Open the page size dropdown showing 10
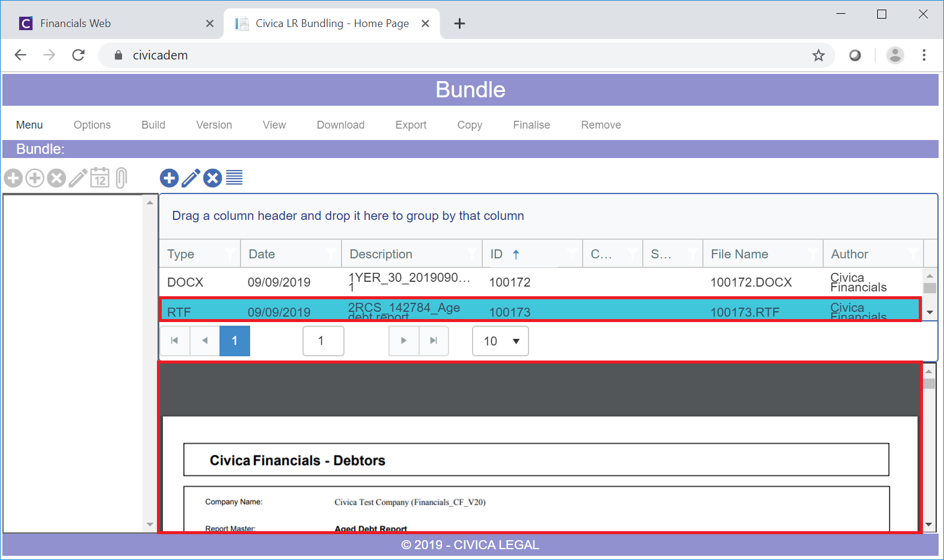 [500, 341]
